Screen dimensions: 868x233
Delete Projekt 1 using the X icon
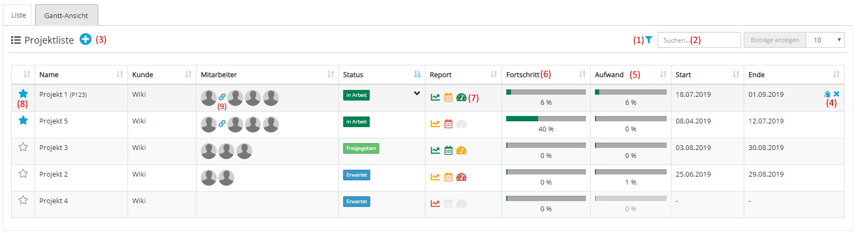tap(837, 94)
